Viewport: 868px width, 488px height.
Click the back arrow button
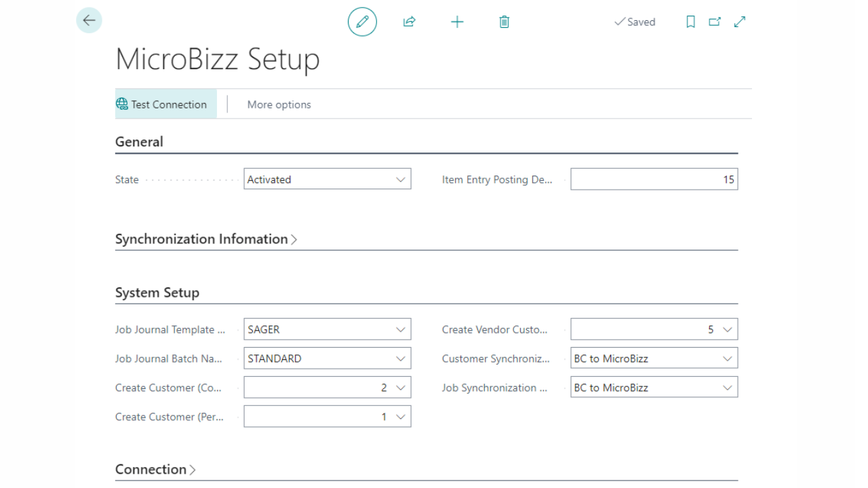(89, 20)
